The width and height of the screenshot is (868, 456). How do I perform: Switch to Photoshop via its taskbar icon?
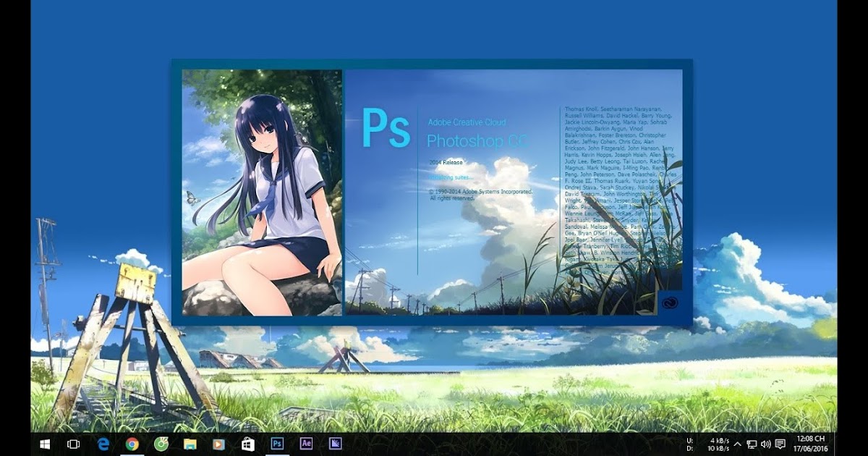[x=276, y=444]
